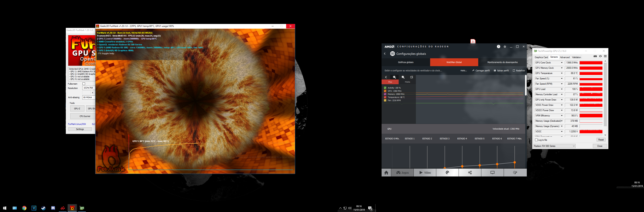Open the Advanced tab in GPU-Z
This screenshot has height=212, width=644.
[565, 57]
